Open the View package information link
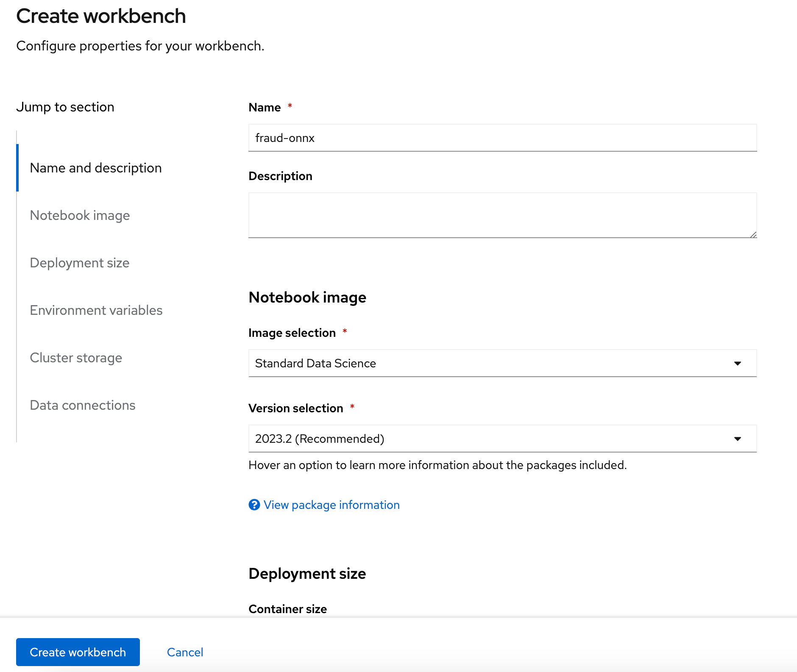The width and height of the screenshot is (797, 672). click(x=332, y=505)
